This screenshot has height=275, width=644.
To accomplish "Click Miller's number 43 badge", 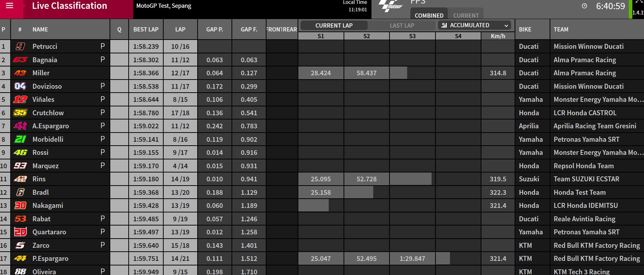I will tap(20, 73).
